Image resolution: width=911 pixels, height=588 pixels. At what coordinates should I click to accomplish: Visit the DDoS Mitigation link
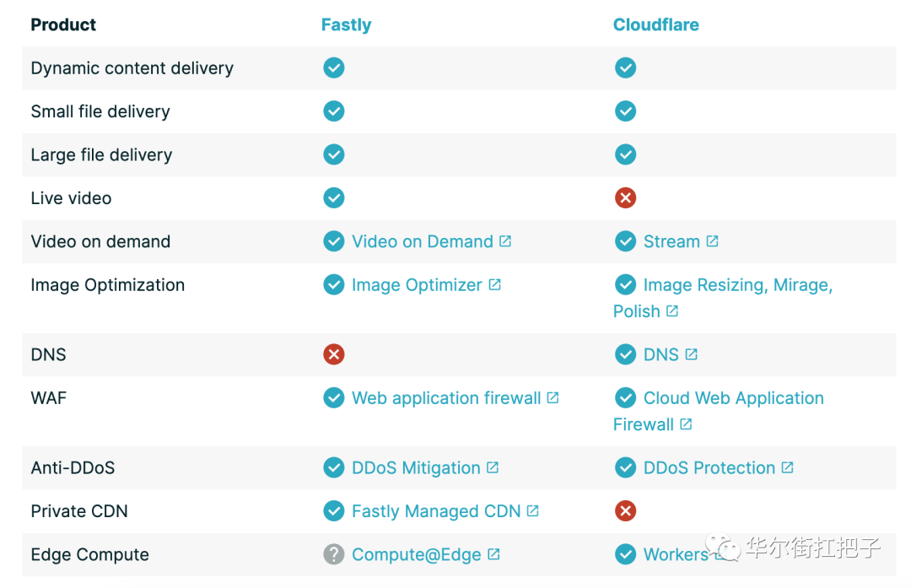tap(416, 467)
